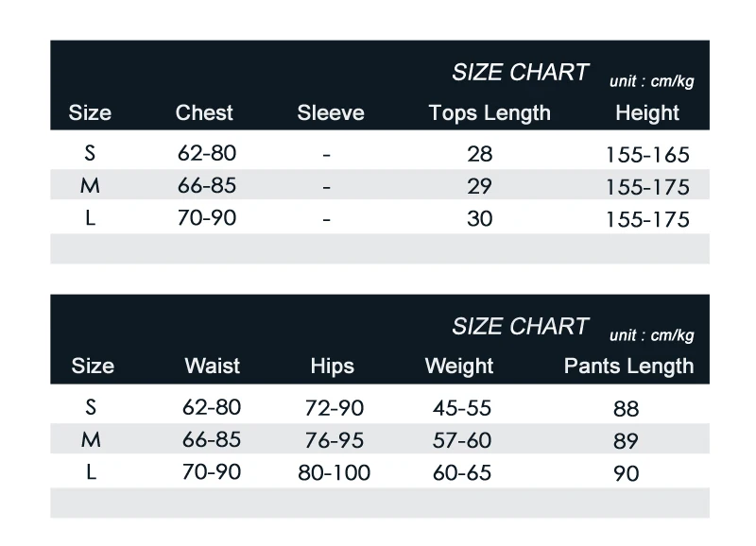756x546 pixels.
Task: Click the Height column header
Action: 647,113
